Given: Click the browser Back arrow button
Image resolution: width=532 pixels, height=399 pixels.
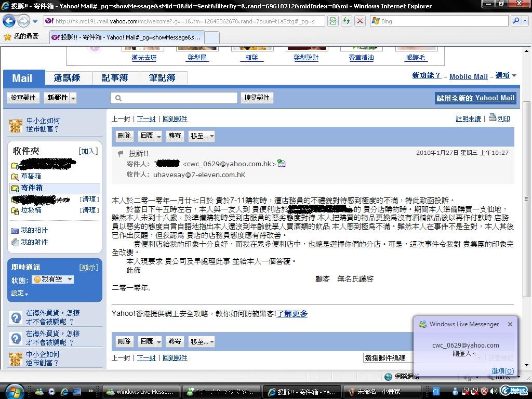Looking at the screenshot, I should click(9, 21).
